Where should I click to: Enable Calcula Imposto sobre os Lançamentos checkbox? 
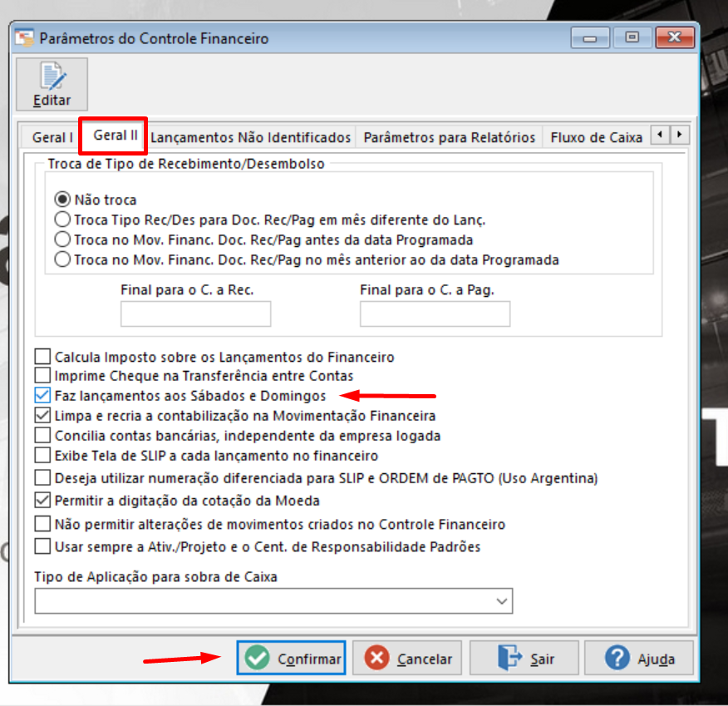(x=42, y=357)
